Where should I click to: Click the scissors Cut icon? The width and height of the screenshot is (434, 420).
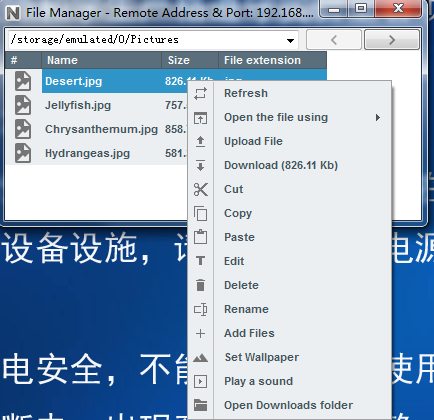pyautogui.click(x=200, y=189)
